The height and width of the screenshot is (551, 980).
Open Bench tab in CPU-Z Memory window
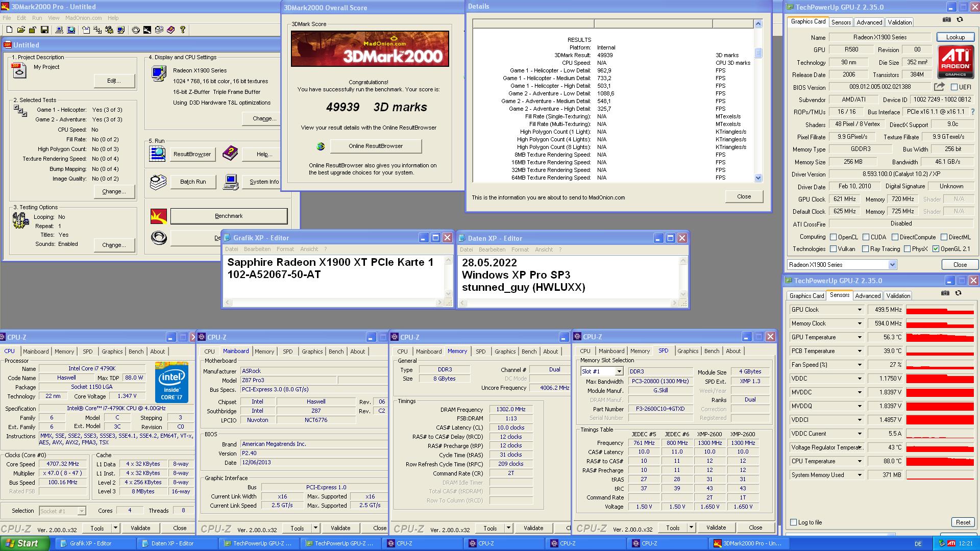coord(529,352)
